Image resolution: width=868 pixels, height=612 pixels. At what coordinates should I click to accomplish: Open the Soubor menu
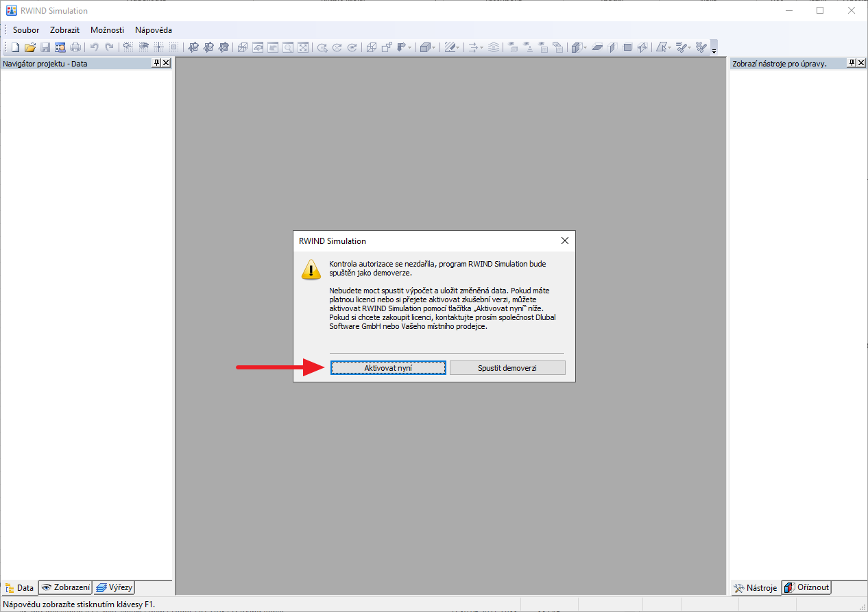click(x=26, y=30)
